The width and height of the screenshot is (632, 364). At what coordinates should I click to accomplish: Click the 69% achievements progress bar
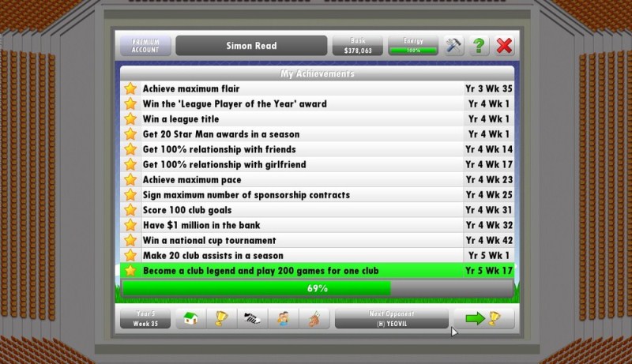point(317,288)
